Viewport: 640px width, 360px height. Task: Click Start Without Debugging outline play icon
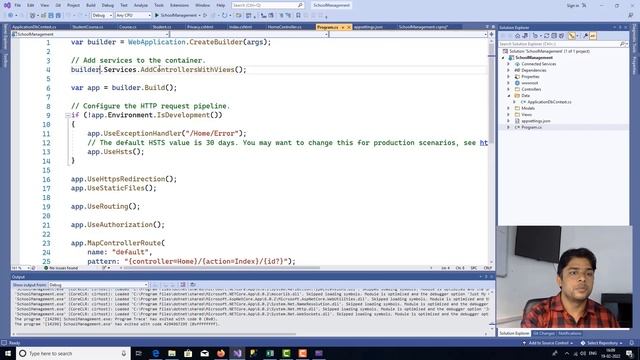pyautogui.click(x=205, y=15)
